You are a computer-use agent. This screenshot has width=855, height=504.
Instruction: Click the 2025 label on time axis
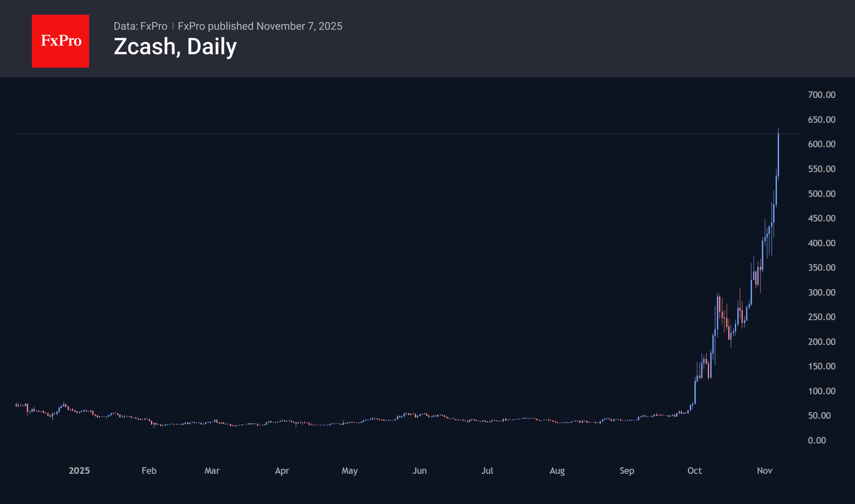79,471
